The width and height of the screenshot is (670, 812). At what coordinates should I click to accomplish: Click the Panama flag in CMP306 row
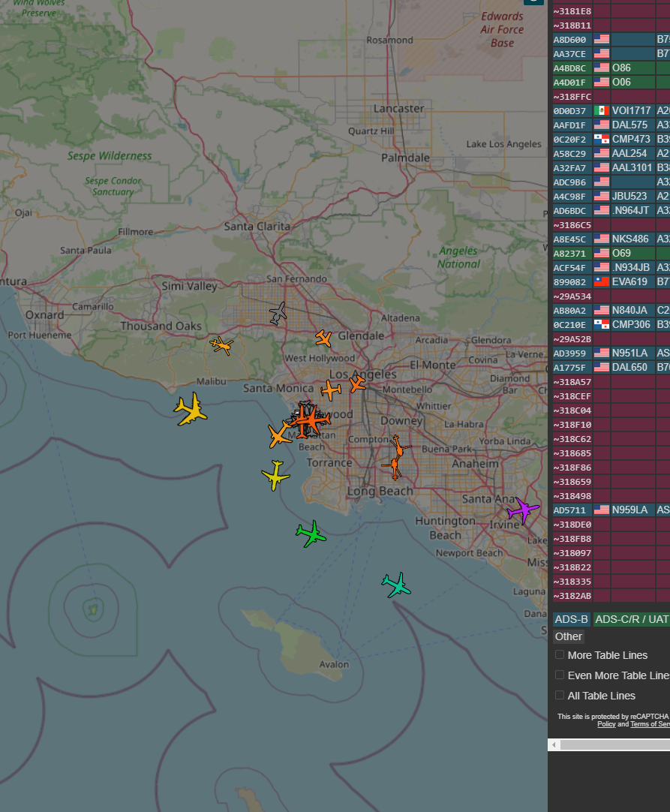pyautogui.click(x=601, y=324)
